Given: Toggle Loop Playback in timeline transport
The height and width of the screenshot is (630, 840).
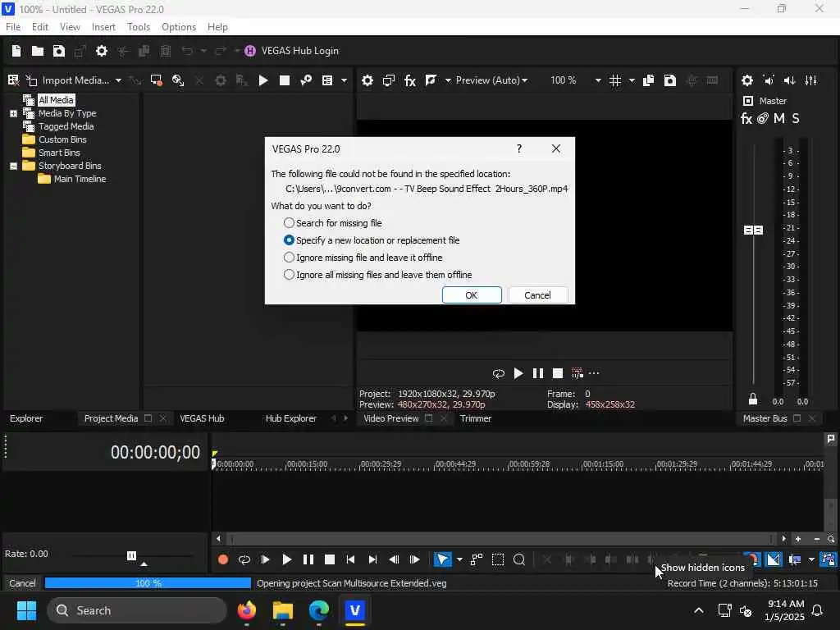Looking at the screenshot, I should click(244, 559).
